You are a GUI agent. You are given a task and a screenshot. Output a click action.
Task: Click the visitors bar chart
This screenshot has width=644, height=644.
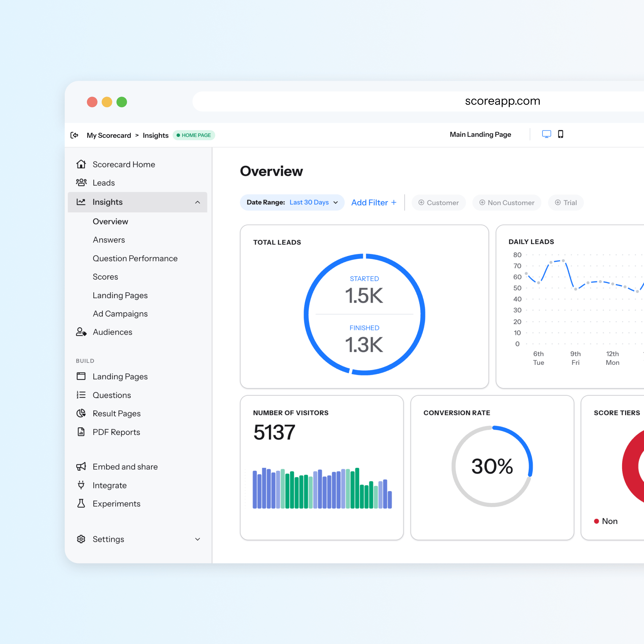322,488
